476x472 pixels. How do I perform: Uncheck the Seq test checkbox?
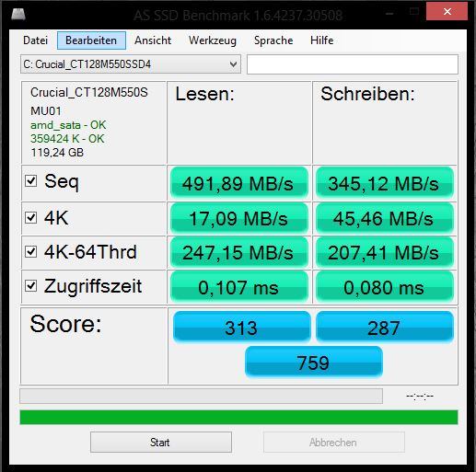click(31, 181)
